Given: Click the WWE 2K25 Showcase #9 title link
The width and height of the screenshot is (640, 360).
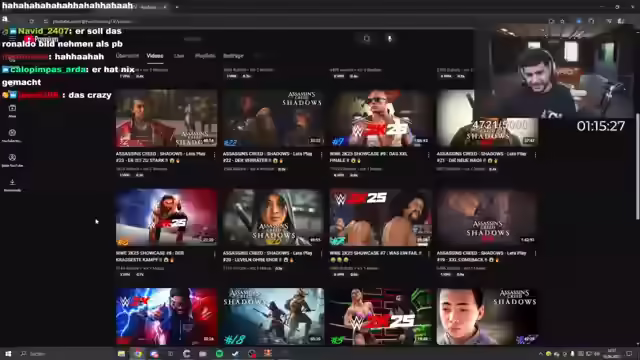Looking at the screenshot, I should pos(368,157).
